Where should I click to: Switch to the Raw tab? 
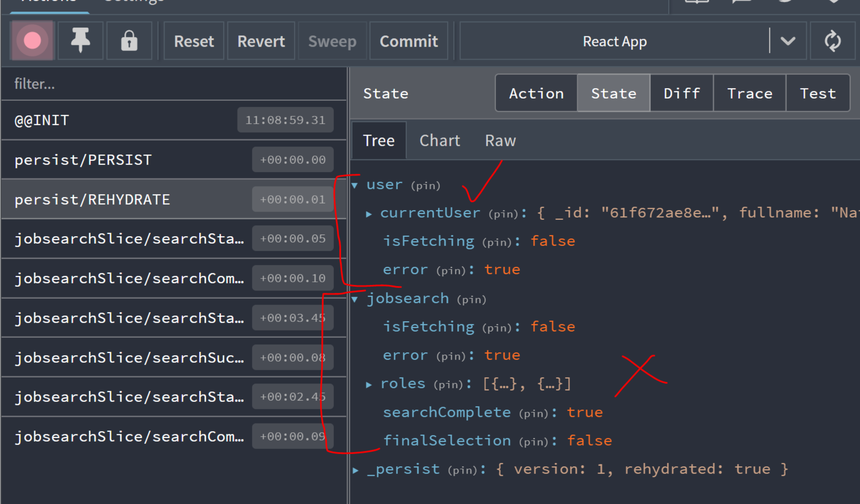pos(500,141)
